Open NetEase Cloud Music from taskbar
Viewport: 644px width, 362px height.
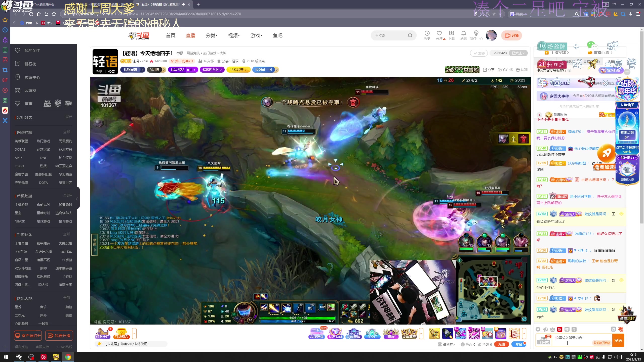(x=44, y=357)
